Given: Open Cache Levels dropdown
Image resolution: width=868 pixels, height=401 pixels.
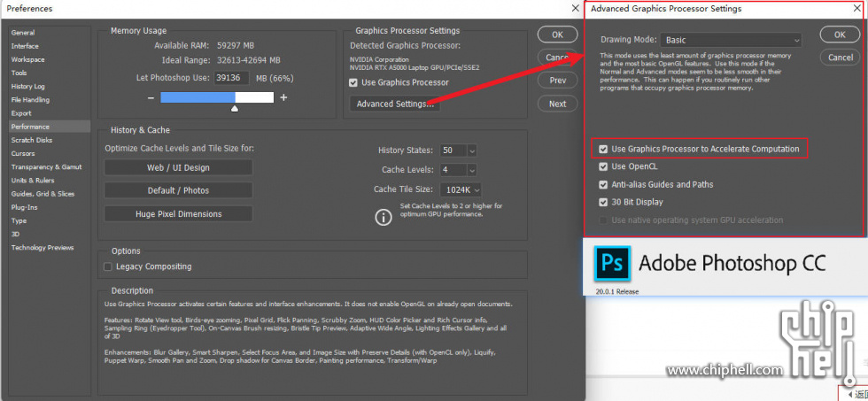Looking at the screenshot, I should (x=471, y=170).
